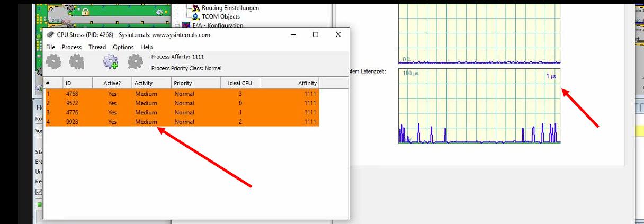This screenshot has width=644, height=224.
Task: Maximize the CPU Stress window
Action: 316,34
